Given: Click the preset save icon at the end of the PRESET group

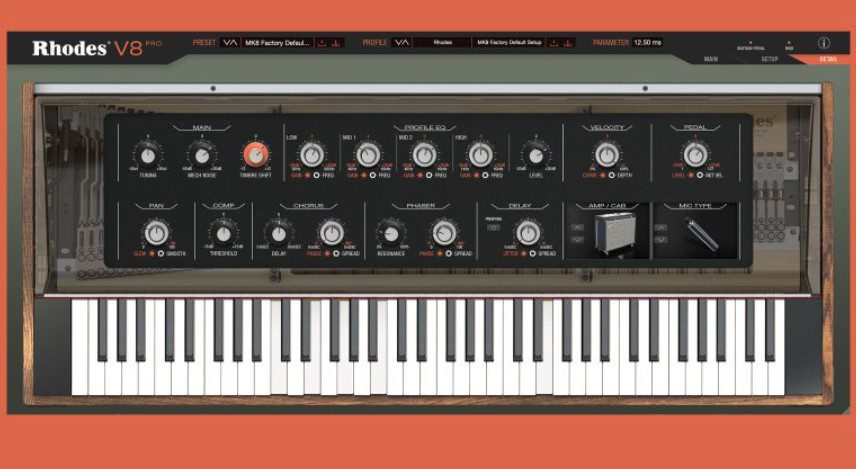Looking at the screenshot, I should (x=336, y=43).
